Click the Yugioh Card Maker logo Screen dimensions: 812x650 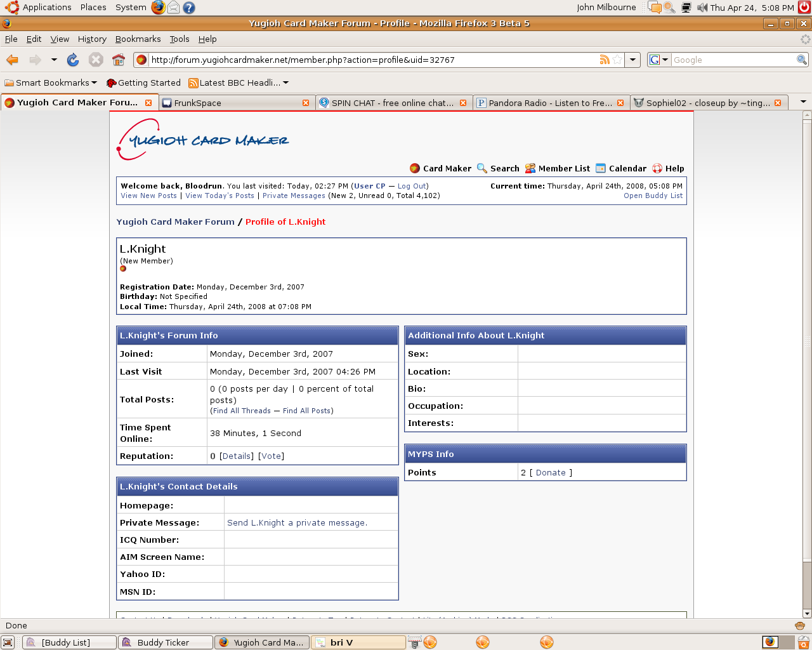(203, 140)
